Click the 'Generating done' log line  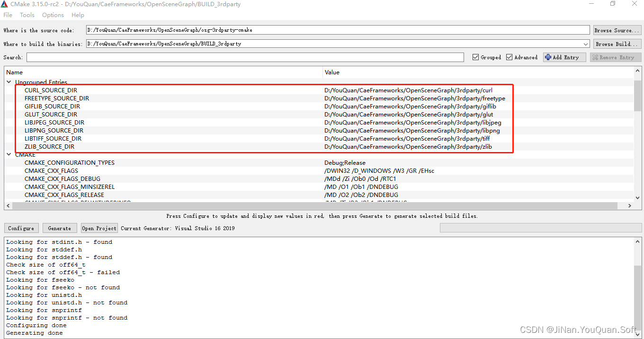pos(35,333)
